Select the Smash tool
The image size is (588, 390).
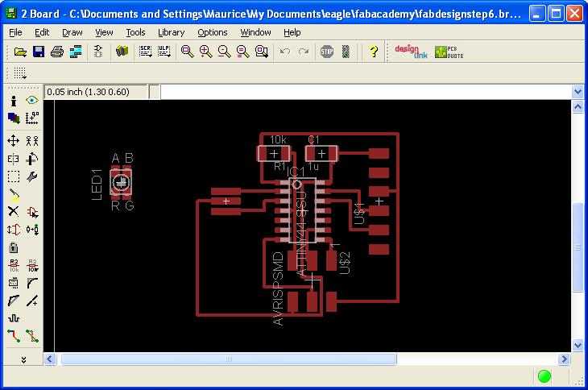14,283
